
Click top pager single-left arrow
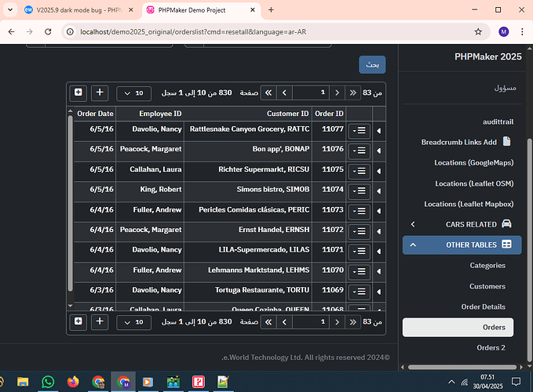click(x=284, y=93)
